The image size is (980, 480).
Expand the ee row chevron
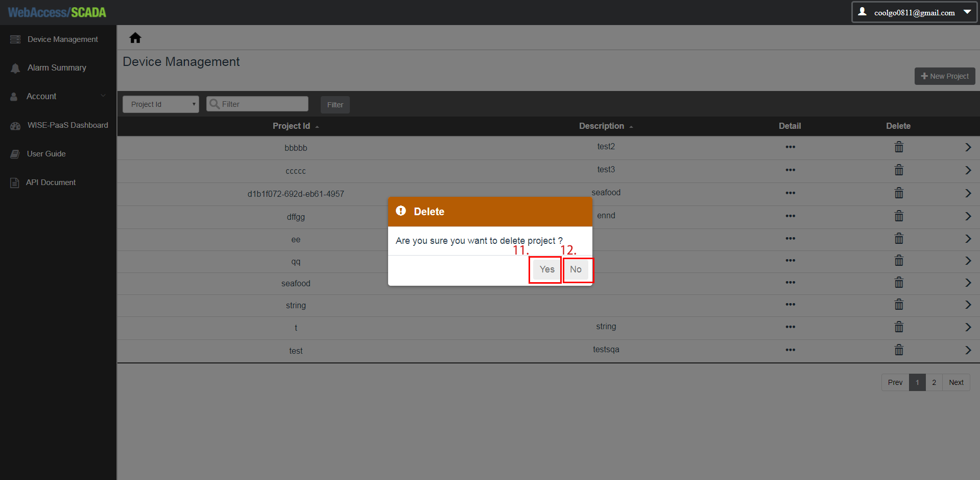[x=968, y=238]
